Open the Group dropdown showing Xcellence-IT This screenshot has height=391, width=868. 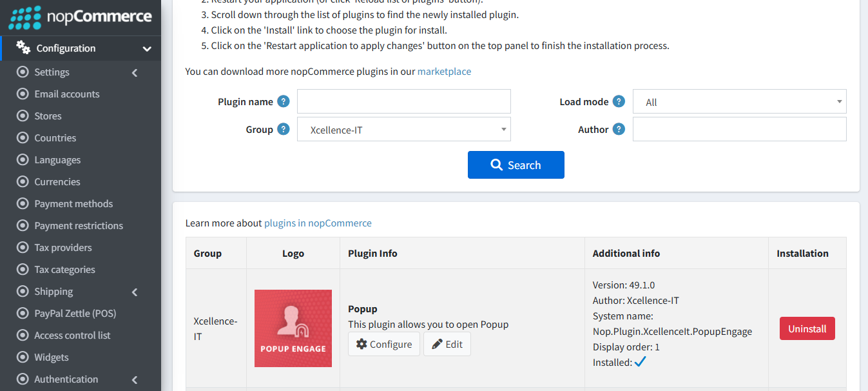(x=403, y=130)
